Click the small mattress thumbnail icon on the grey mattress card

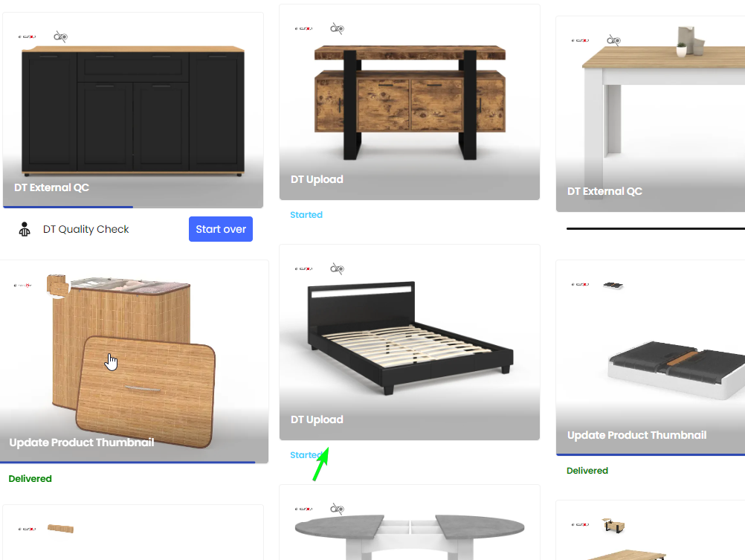(x=613, y=286)
